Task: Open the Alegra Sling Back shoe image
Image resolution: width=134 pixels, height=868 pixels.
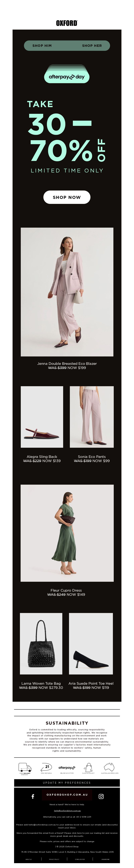Action: click(x=42, y=417)
